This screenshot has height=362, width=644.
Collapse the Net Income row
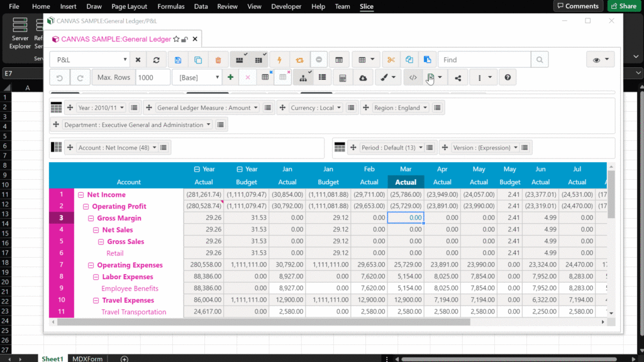click(81, 195)
